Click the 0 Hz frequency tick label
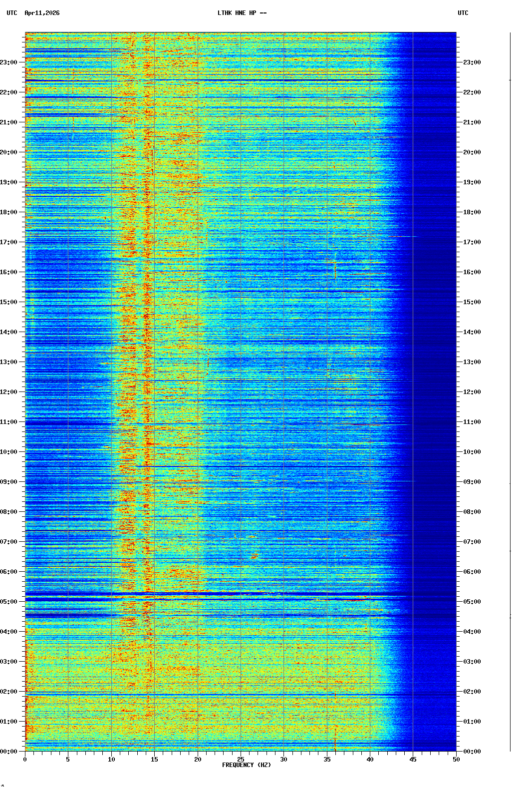Image resolution: width=532 pixels, height=791 pixels. click(x=25, y=760)
